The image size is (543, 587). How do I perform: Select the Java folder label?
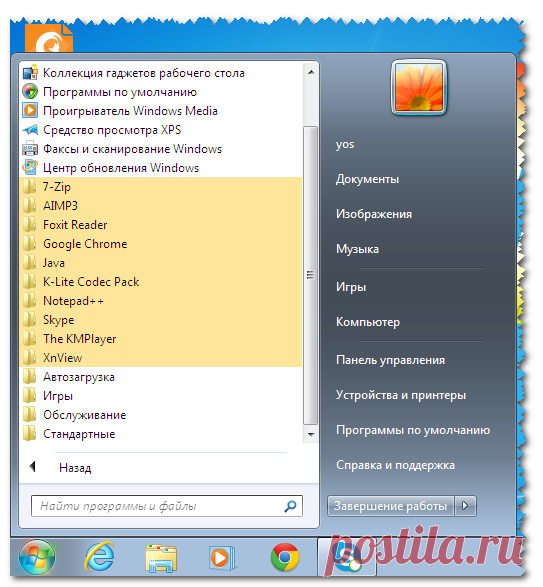point(54,263)
